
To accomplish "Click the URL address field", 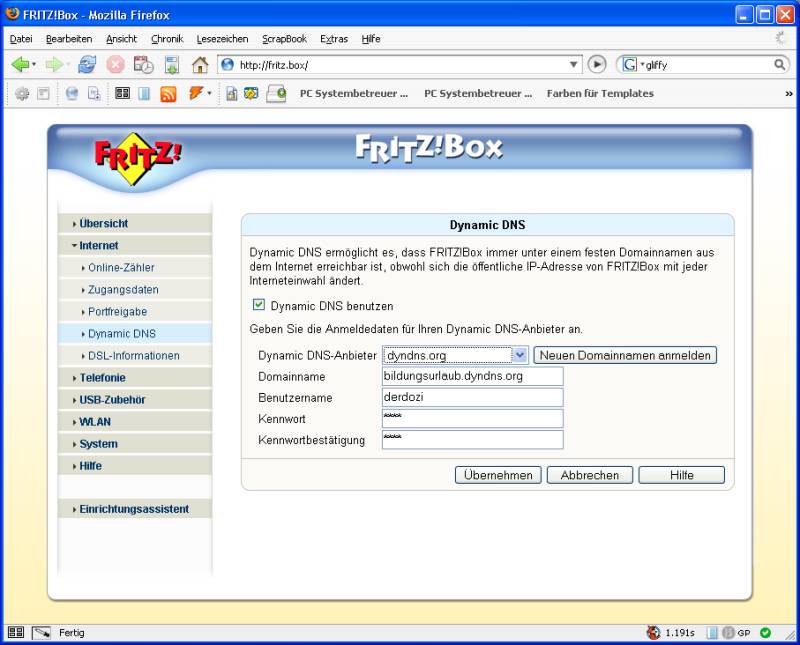I will click(401, 65).
